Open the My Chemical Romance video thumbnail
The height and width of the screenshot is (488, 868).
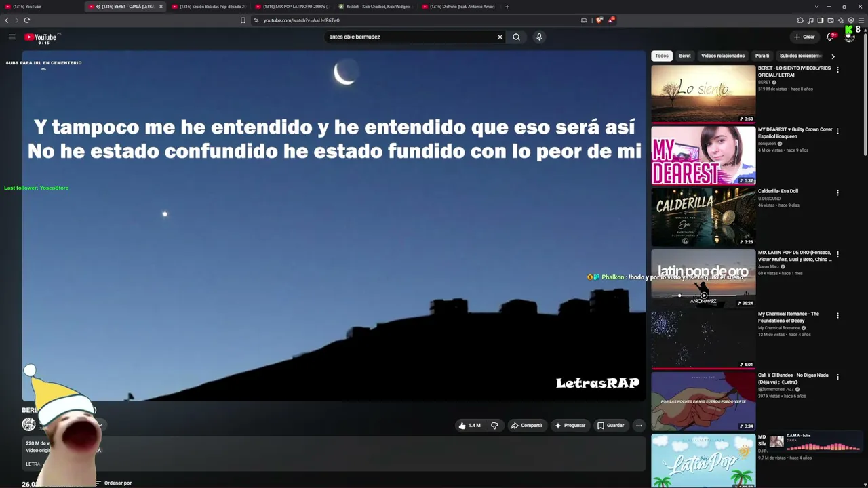(x=703, y=340)
